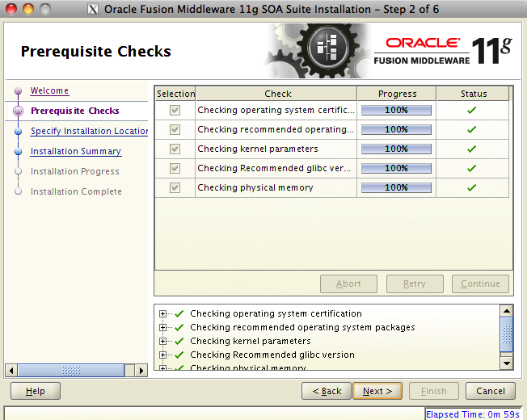
Task: Click the green status checkmark for operating system certification
Action: (472, 111)
